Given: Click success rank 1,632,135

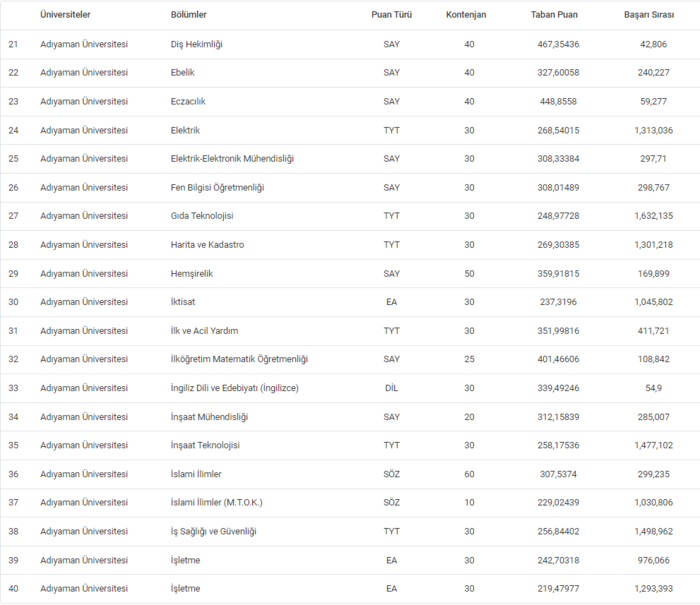Looking at the screenshot, I should click(653, 216).
